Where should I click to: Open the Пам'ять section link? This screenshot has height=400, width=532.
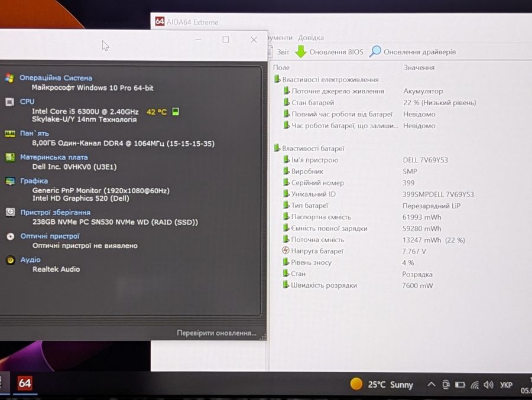(x=34, y=134)
